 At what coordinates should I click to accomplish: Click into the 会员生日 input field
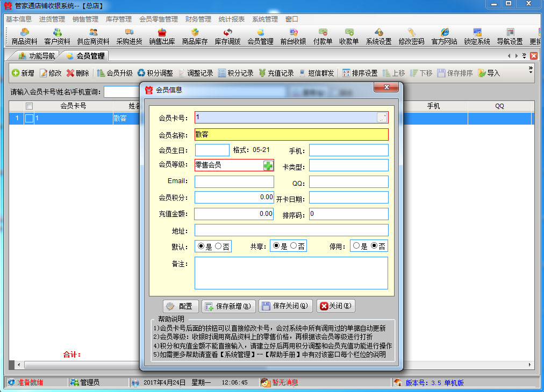tap(212, 150)
